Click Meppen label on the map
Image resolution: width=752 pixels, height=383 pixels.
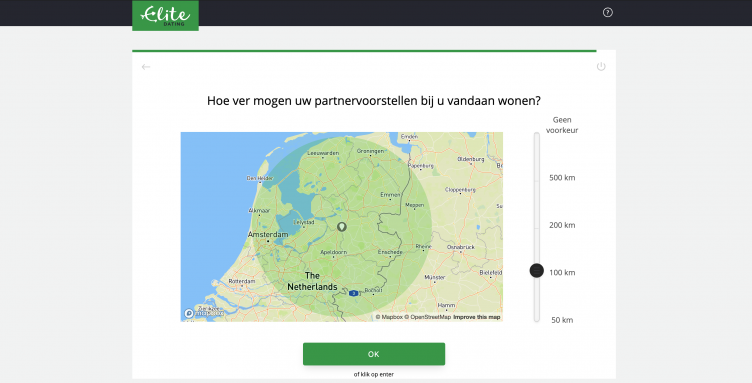(414, 205)
